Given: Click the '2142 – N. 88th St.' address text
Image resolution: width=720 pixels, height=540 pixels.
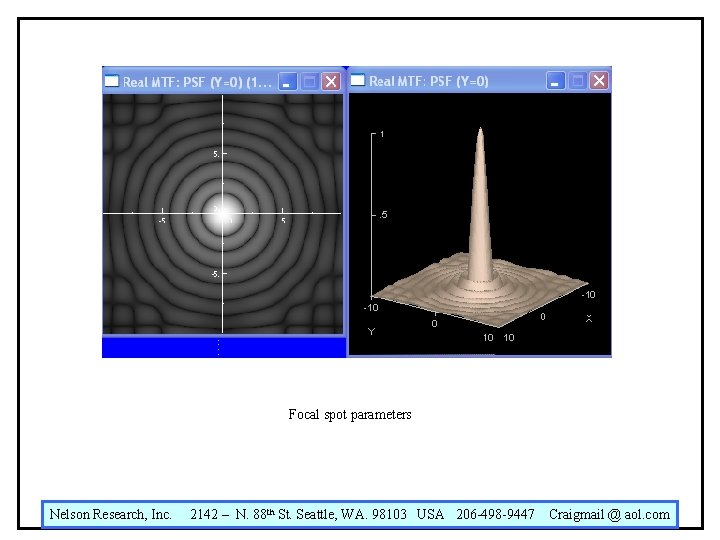Looking at the screenshot, I should (239, 514).
